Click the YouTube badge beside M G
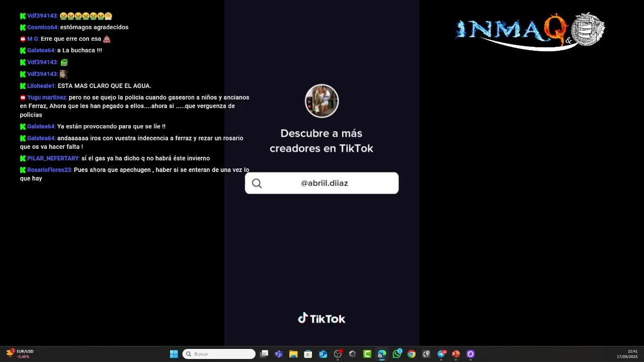Screen dimensions: 644x362 coord(23,39)
